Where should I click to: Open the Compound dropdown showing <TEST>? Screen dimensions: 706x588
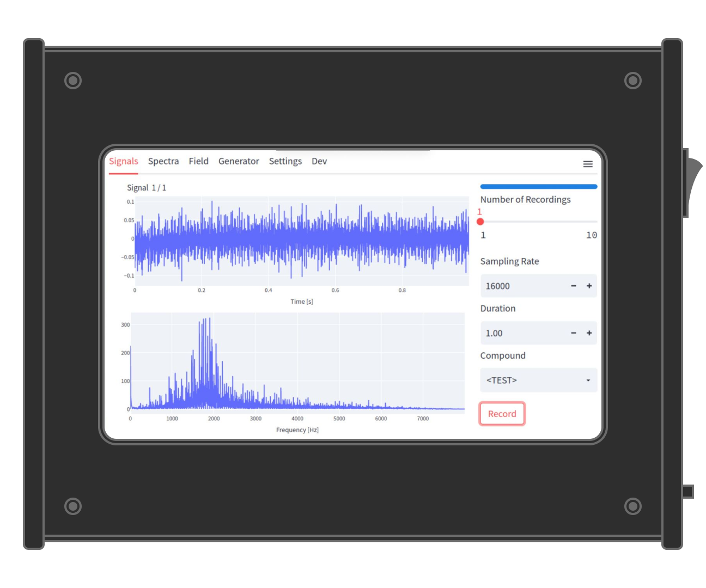539,380
